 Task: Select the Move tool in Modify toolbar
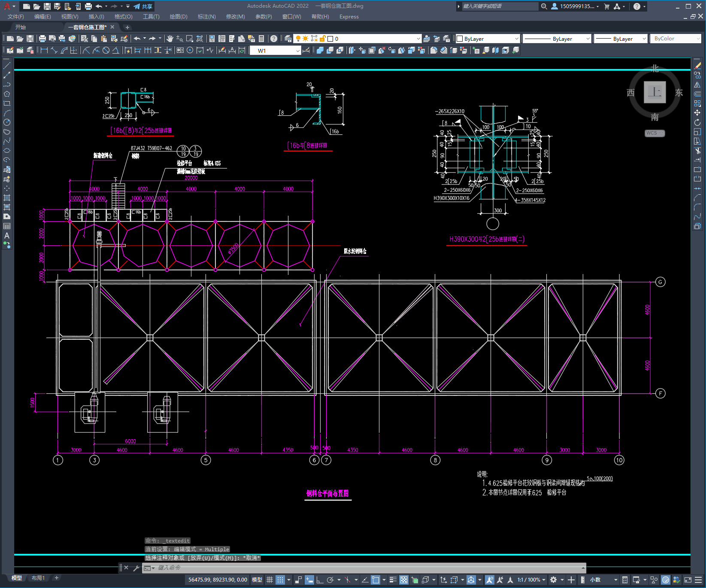coord(697,113)
